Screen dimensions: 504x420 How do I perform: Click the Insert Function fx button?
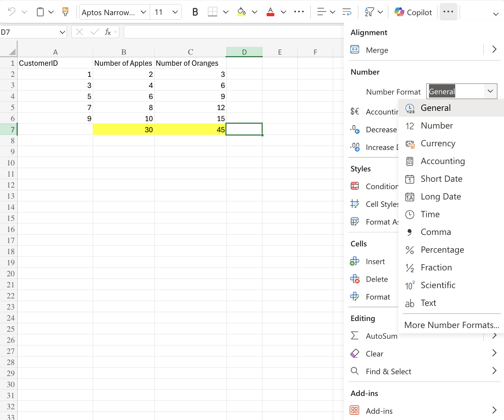click(108, 32)
